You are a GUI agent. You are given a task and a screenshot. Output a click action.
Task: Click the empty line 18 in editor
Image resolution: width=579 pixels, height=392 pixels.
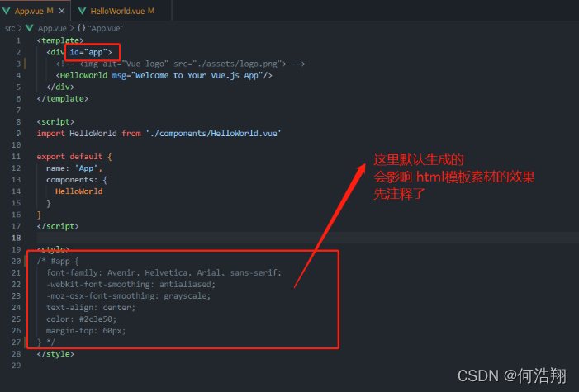click(307, 238)
